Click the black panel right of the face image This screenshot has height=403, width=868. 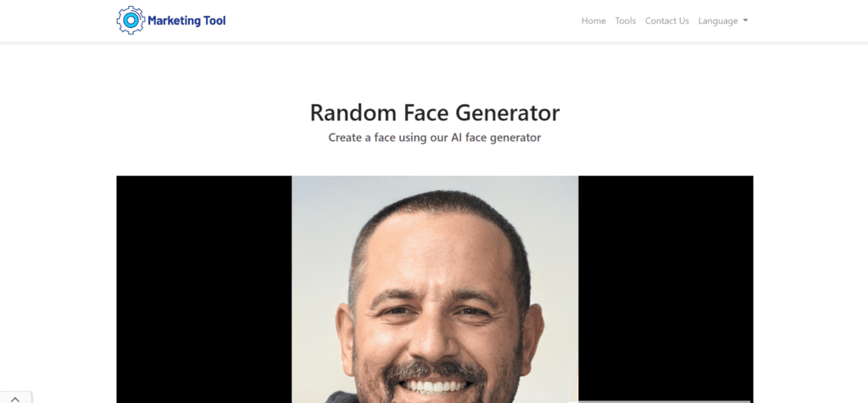(x=666, y=288)
